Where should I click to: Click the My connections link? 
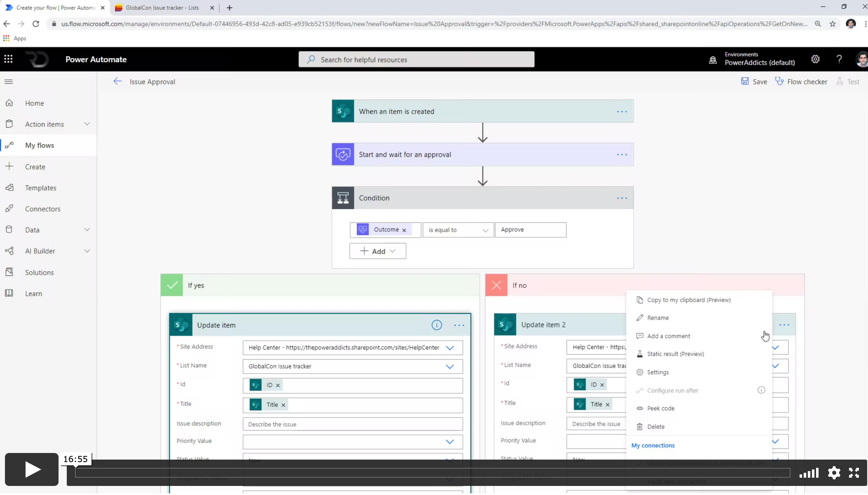653,446
